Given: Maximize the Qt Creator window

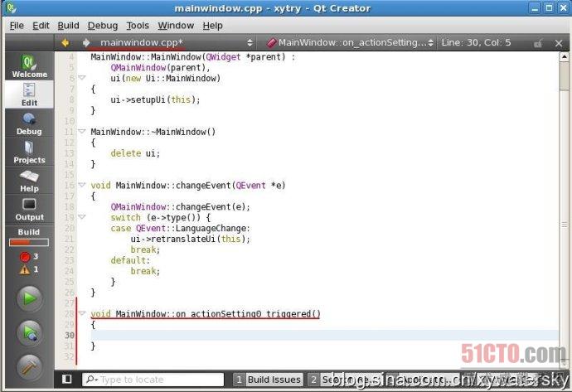Looking at the screenshot, I should (x=549, y=8).
